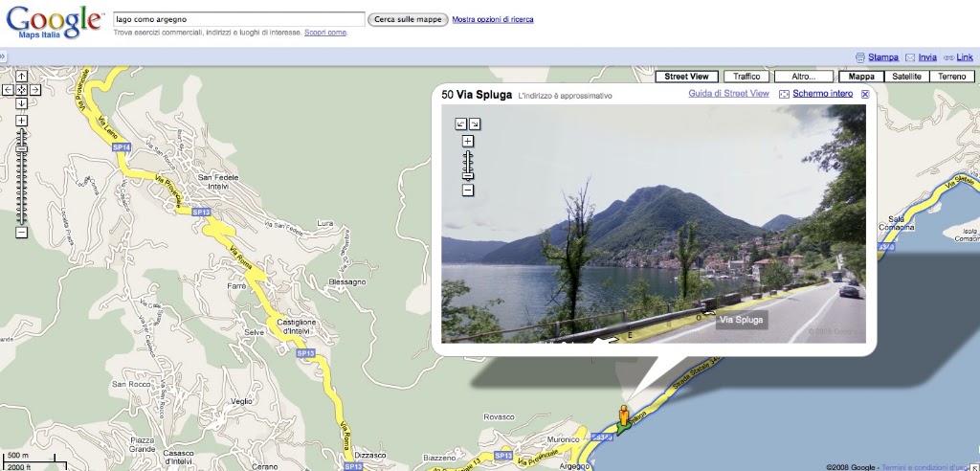Viewport: 980px width, 471px height.
Task: Zoom out the Street View image
Action: [x=467, y=191]
